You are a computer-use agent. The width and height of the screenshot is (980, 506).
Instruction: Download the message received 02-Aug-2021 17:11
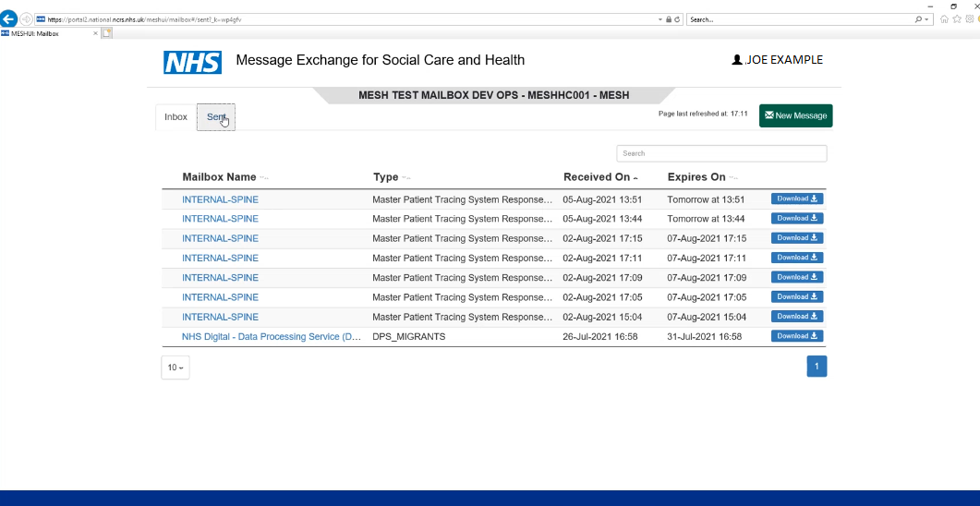coord(797,258)
